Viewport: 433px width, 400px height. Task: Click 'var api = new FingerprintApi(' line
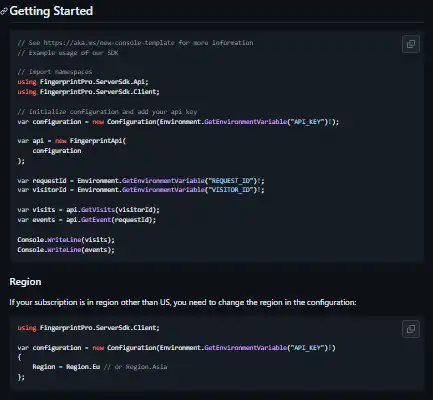coord(72,141)
